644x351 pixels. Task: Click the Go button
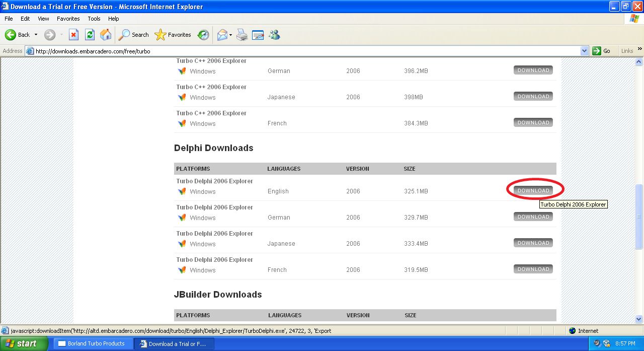click(602, 51)
